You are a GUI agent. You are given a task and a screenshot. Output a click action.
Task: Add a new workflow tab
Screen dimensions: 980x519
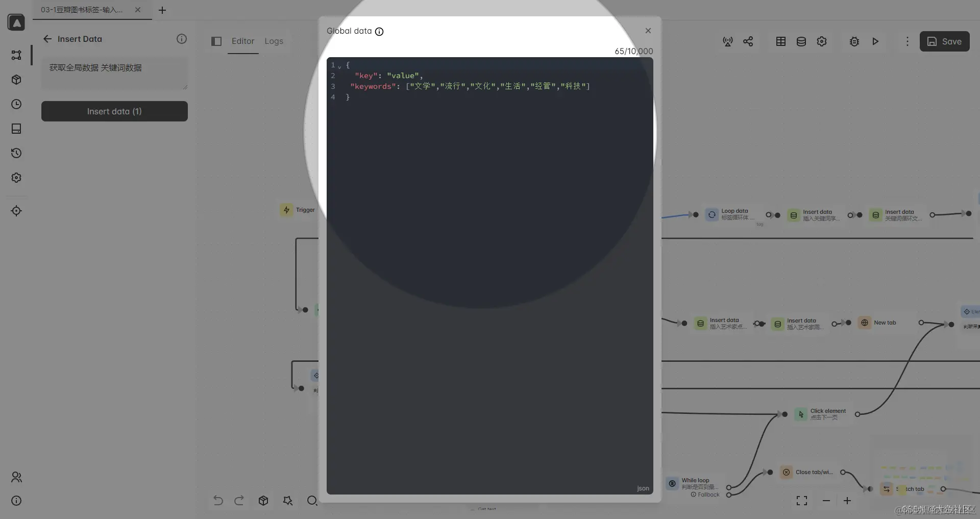click(x=162, y=10)
